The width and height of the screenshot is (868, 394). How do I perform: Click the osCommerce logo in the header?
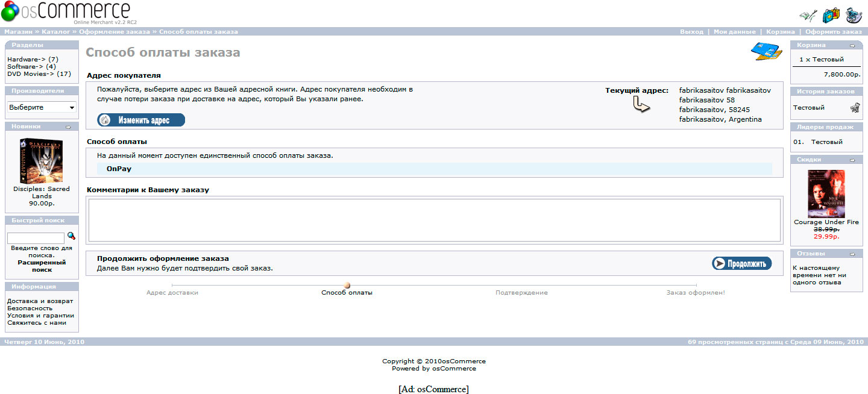(x=66, y=12)
